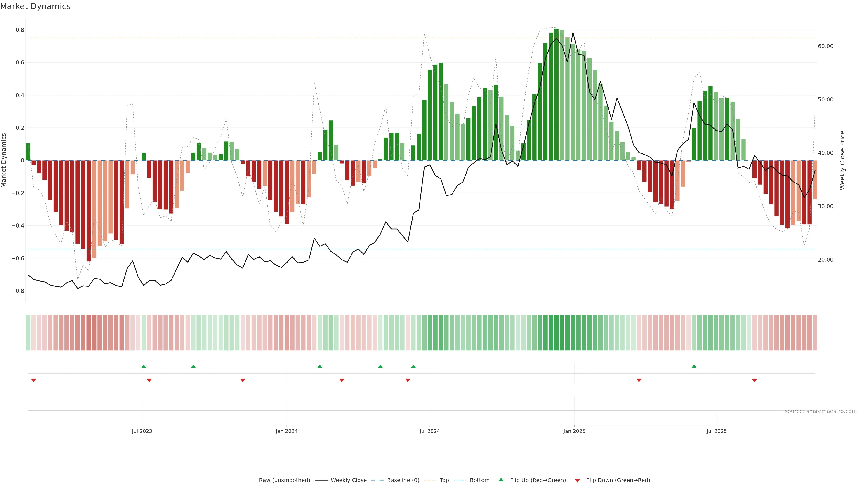Screen dimensions: 868x488
Task: Toggle the Top legend entry
Action: click(x=444, y=480)
